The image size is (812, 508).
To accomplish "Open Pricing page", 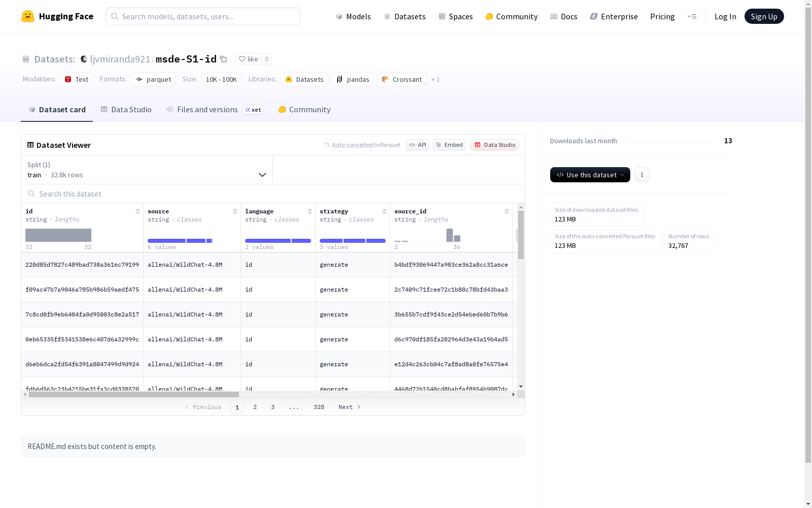I will (x=662, y=16).
